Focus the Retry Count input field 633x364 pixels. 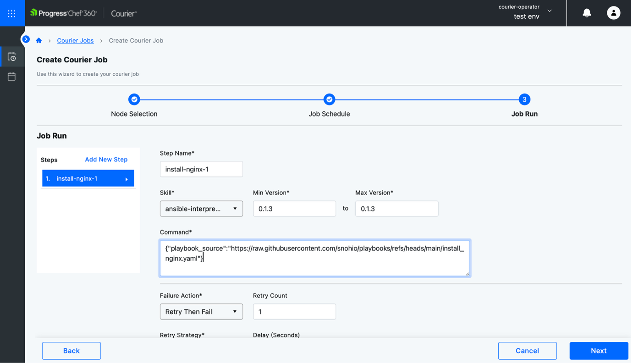pyautogui.click(x=294, y=312)
